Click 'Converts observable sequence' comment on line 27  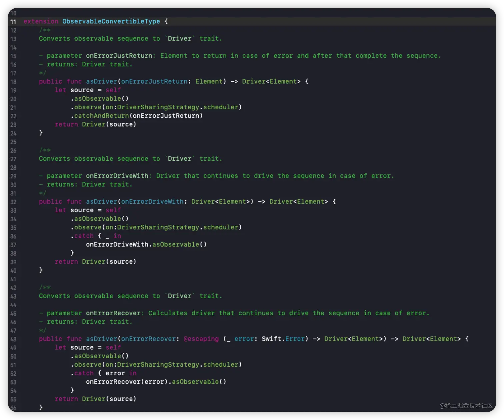coord(94,159)
